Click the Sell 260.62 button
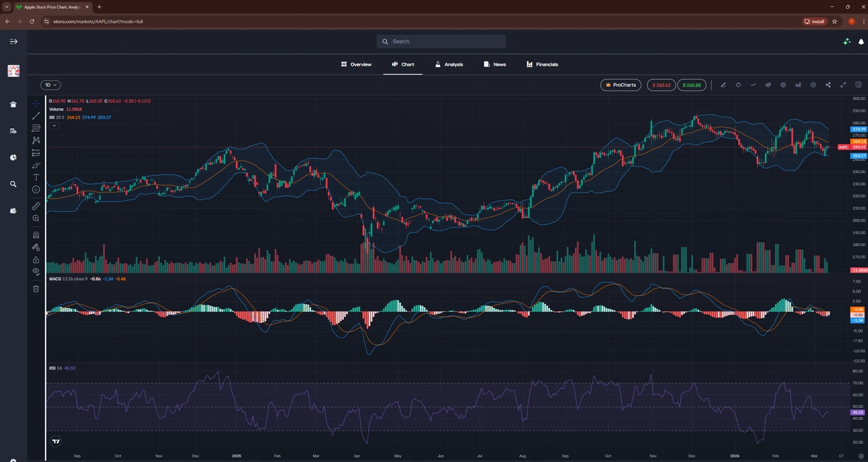868x462 pixels. point(661,85)
